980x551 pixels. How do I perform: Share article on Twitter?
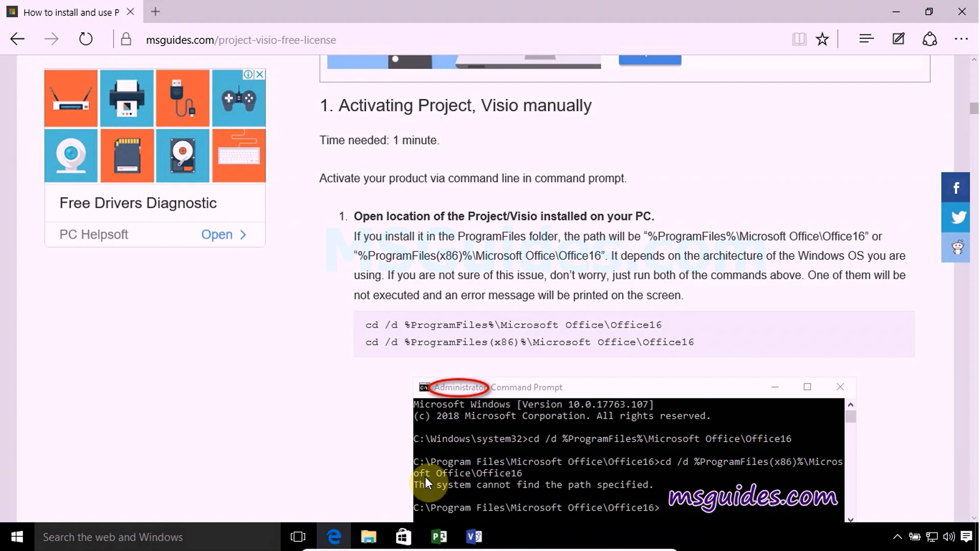955,217
